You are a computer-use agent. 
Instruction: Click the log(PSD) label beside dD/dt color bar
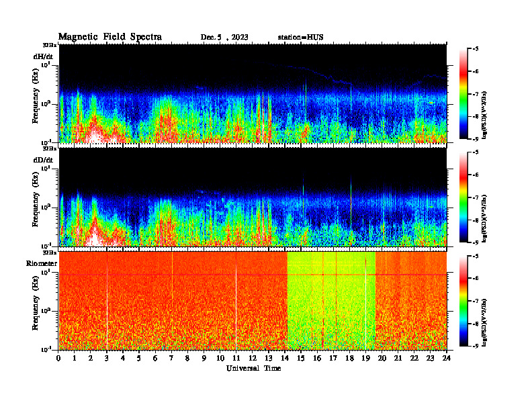tap(484, 218)
